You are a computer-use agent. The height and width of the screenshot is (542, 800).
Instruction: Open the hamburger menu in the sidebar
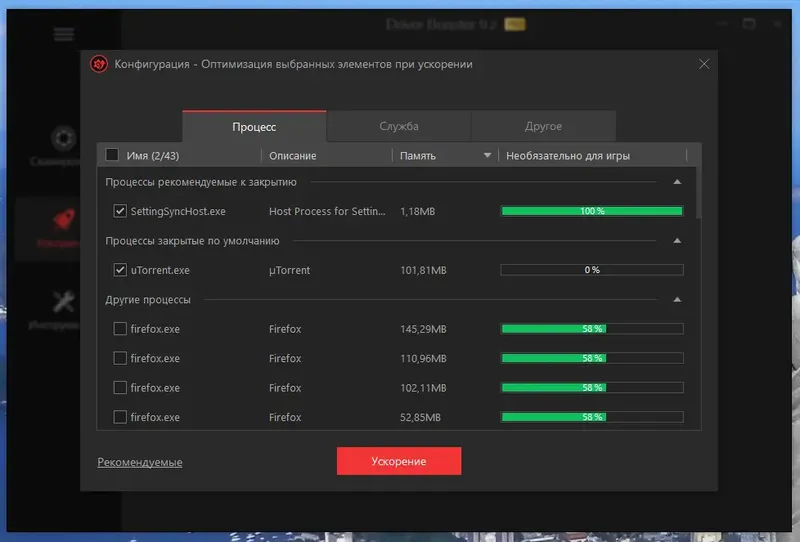tap(64, 35)
